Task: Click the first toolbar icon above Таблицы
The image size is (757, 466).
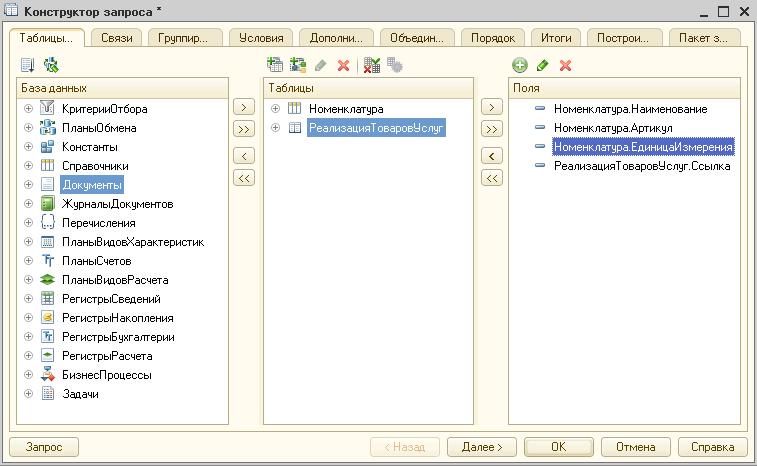Action: click(275, 65)
